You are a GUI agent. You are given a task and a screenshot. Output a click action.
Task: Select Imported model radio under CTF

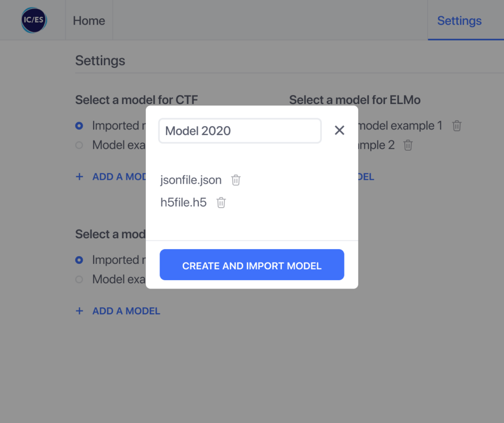coord(79,126)
